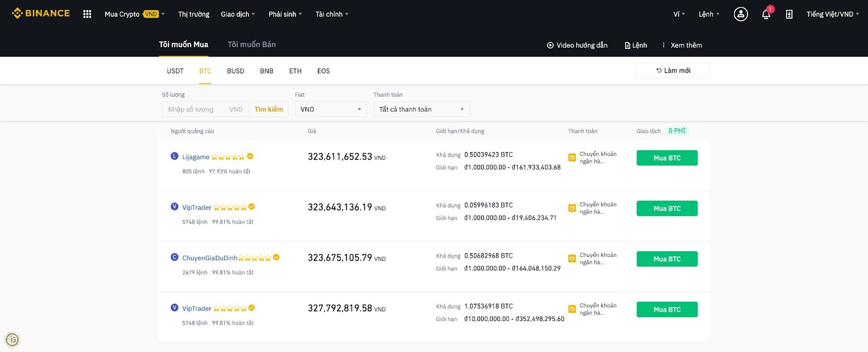Open the Tất cả thanh toán dropdown

click(x=422, y=109)
